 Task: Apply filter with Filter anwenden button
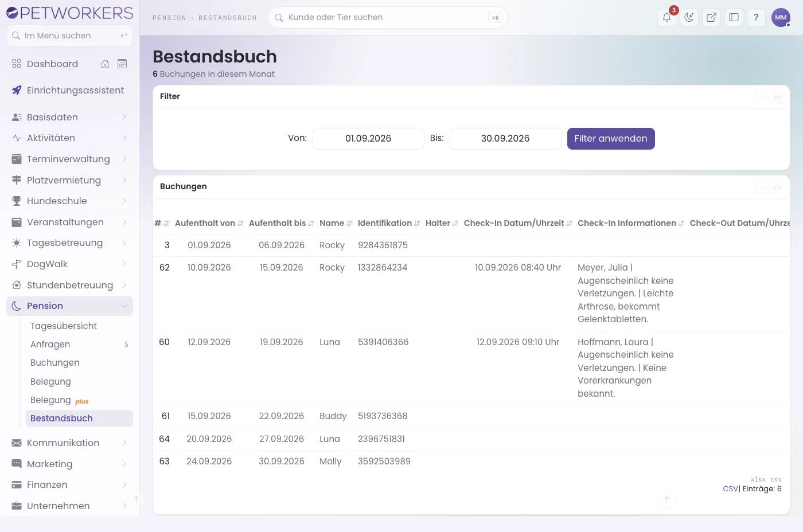[611, 139]
